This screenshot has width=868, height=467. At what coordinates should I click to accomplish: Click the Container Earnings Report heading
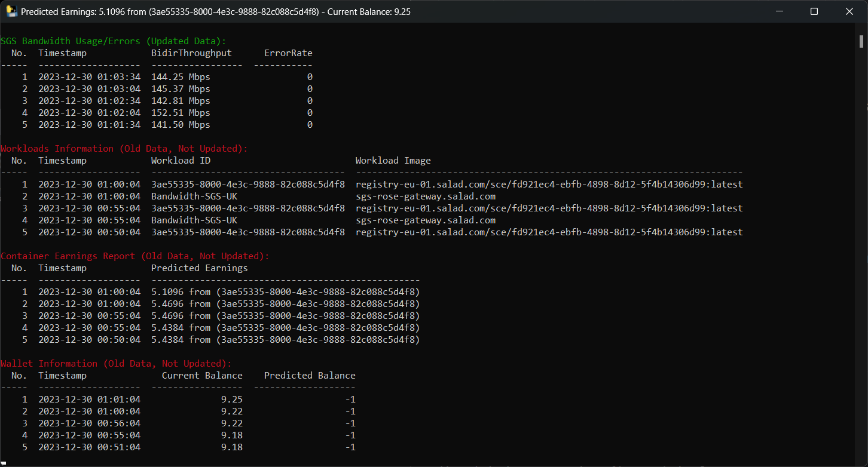tap(135, 256)
